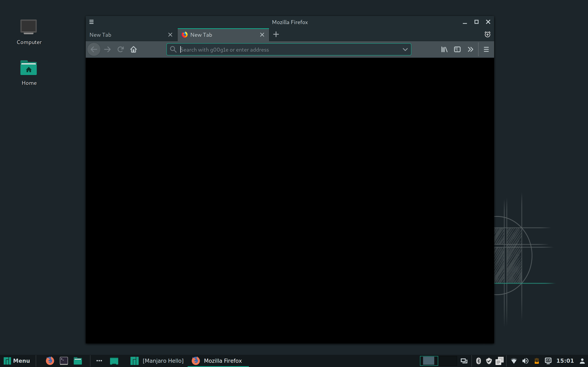Viewport: 588px width, 367px height.
Task: Open the Manjaro Menu
Action: [17, 361]
